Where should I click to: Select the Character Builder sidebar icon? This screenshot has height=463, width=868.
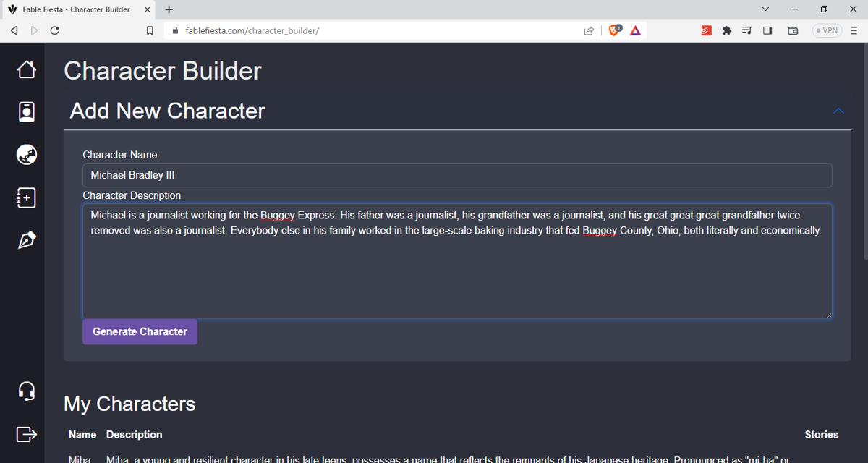point(26,111)
